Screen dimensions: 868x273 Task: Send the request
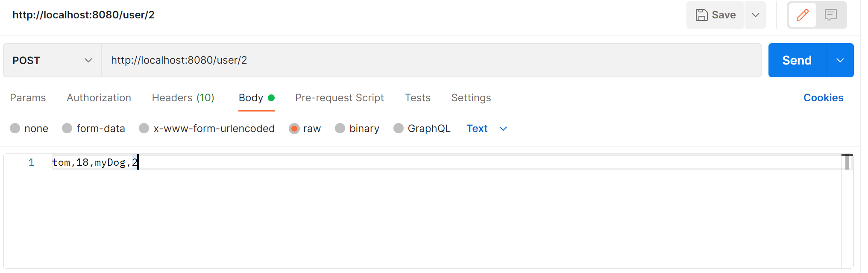click(797, 60)
